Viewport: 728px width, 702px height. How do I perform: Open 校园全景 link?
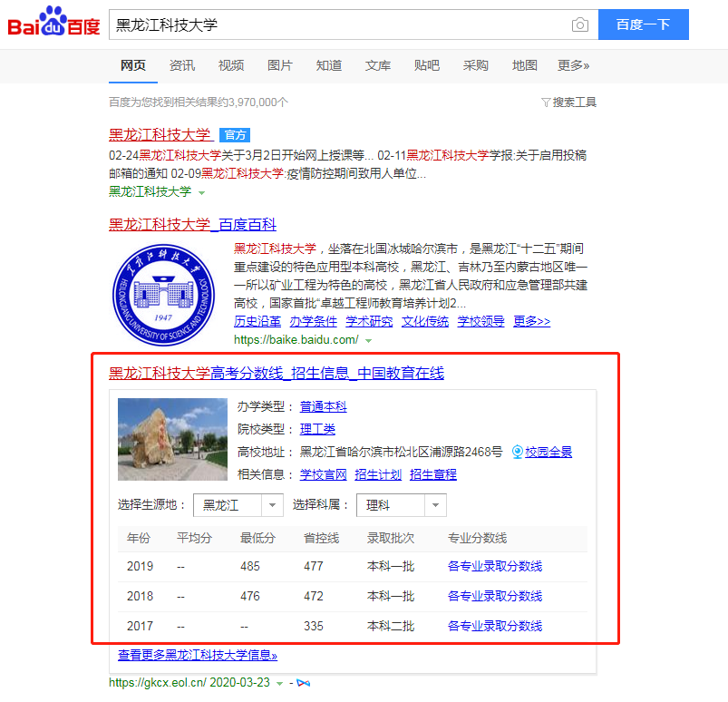pyautogui.click(x=548, y=452)
